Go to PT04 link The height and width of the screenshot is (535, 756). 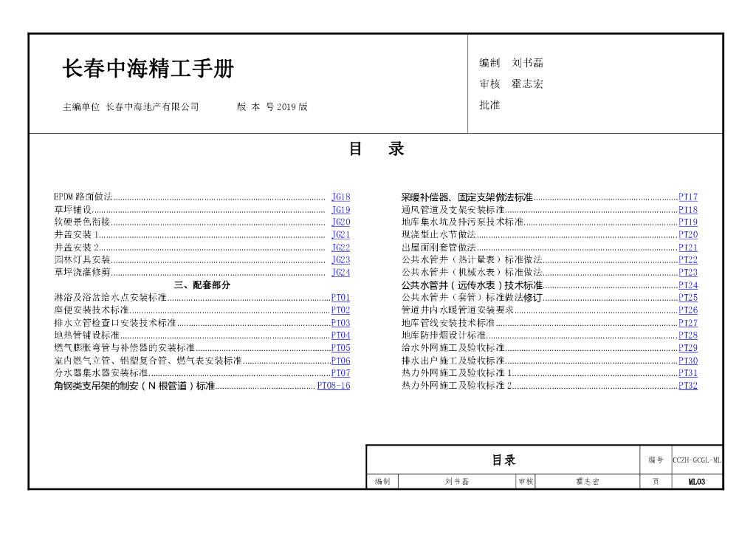(x=340, y=335)
